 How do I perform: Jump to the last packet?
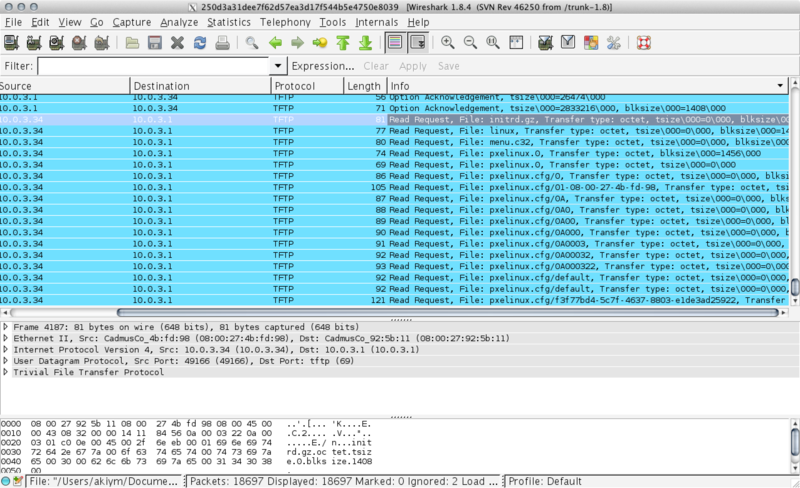click(365, 43)
